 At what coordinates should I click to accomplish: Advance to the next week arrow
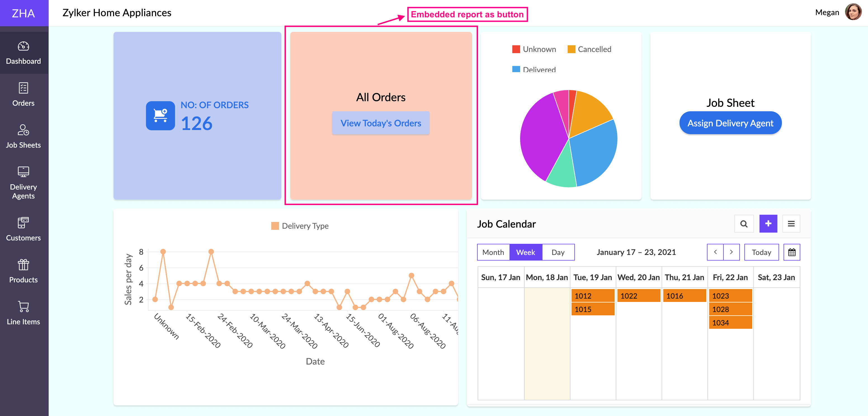pos(731,252)
